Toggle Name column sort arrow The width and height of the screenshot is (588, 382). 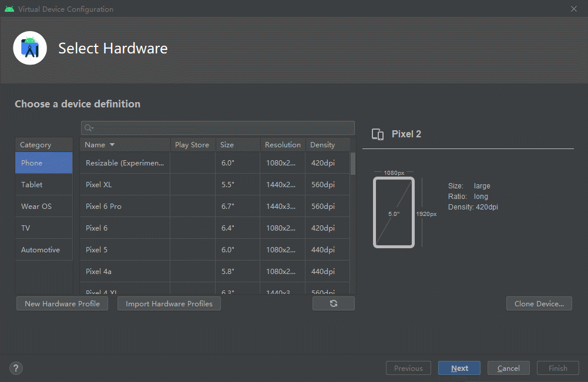click(112, 145)
